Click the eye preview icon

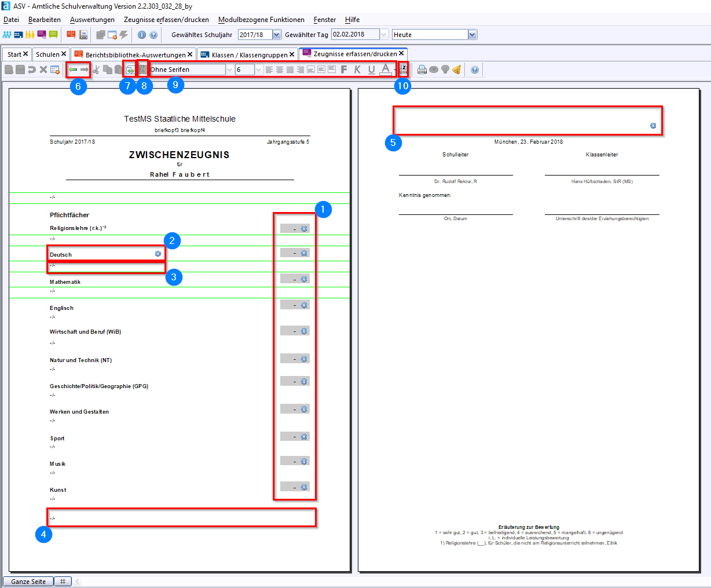434,70
